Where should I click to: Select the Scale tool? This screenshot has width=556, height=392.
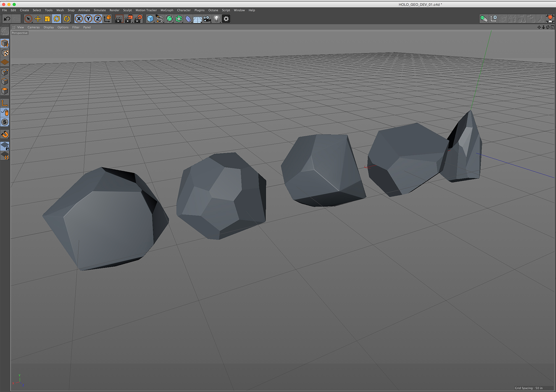47,19
